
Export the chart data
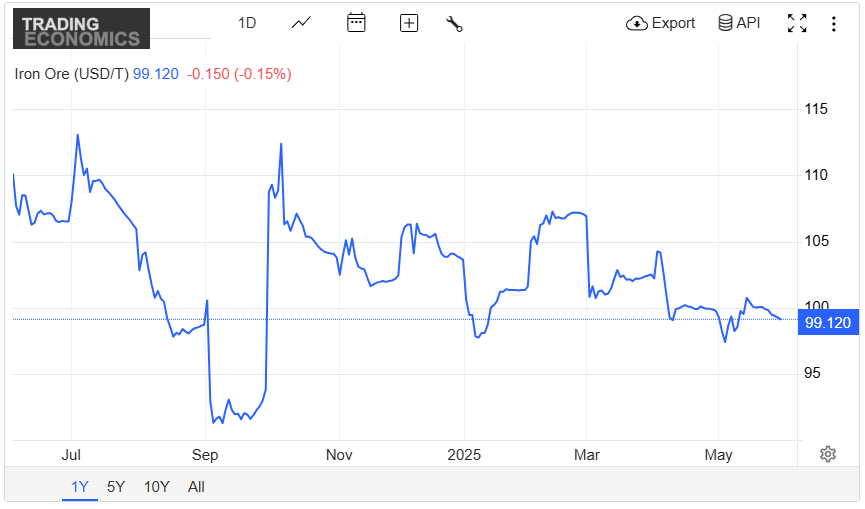(661, 23)
